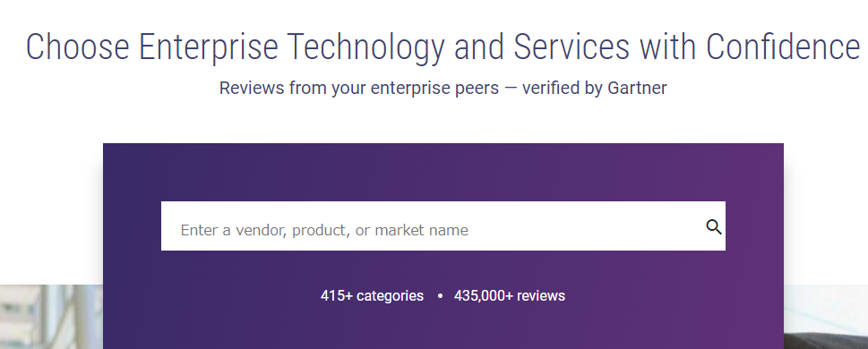Click the 'market name' end of the placeholder
This screenshot has width=868, height=349.
(x=422, y=230)
